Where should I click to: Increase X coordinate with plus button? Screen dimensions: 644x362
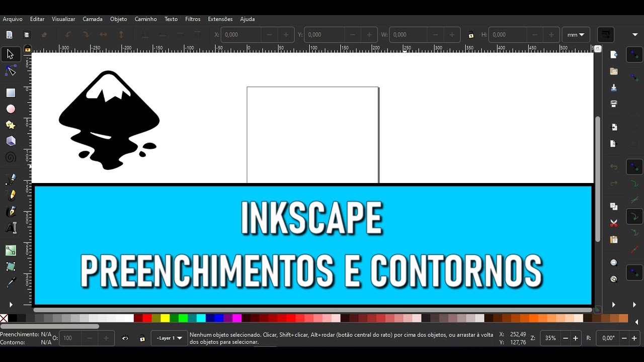[x=286, y=35]
